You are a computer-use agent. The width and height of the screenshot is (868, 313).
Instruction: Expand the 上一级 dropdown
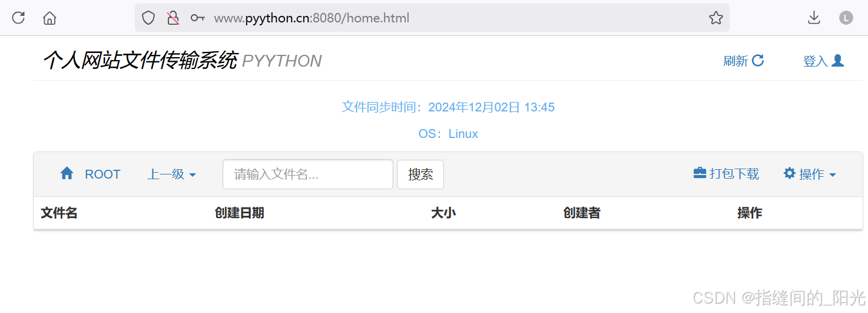click(171, 174)
